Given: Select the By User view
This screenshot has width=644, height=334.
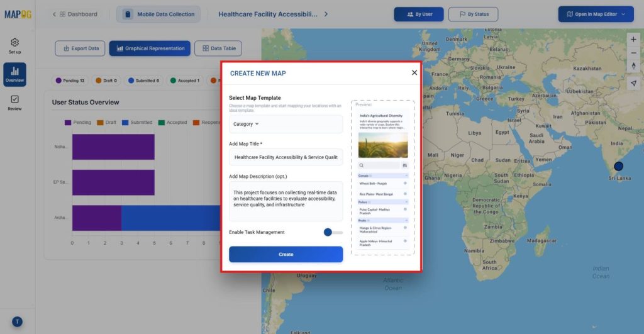Looking at the screenshot, I should [419, 14].
